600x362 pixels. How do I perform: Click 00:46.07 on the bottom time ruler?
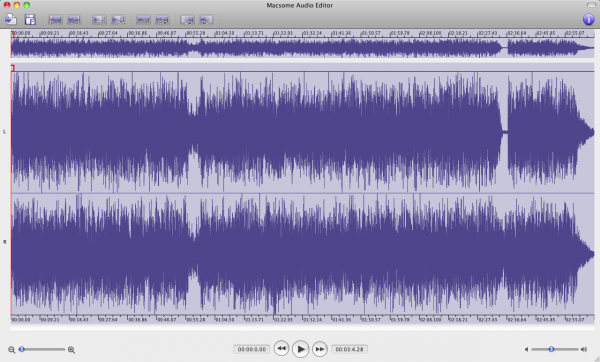[x=166, y=320]
